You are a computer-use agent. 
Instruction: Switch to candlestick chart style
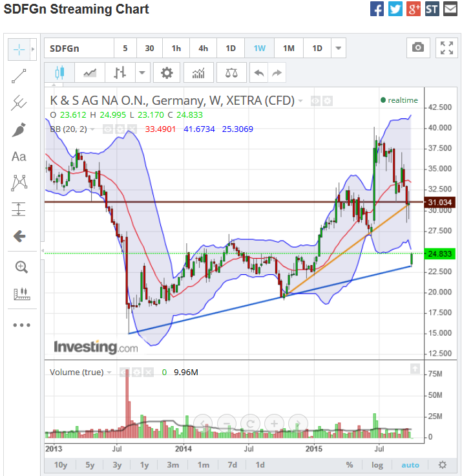click(59, 72)
